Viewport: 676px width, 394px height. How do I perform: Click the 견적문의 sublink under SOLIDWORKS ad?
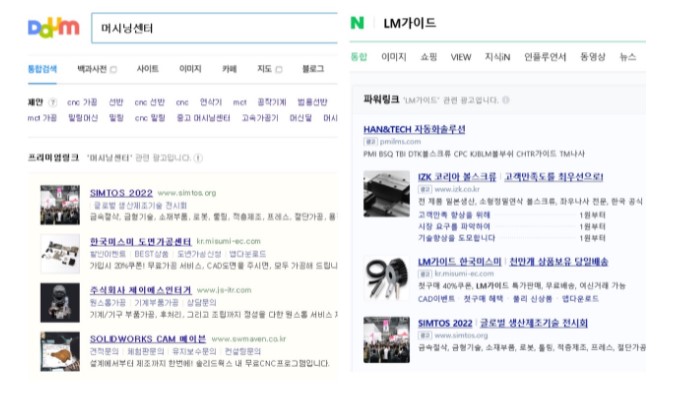[x=104, y=351]
